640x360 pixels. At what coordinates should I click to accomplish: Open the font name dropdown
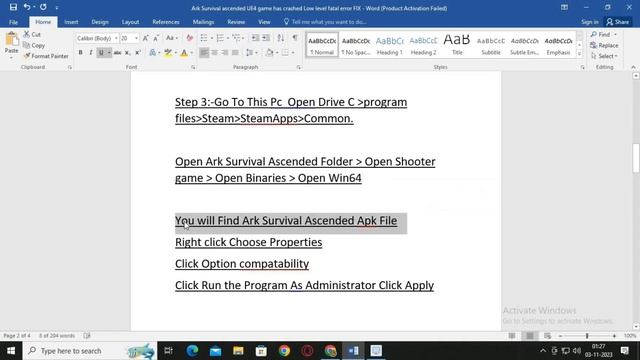(x=116, y=38)
